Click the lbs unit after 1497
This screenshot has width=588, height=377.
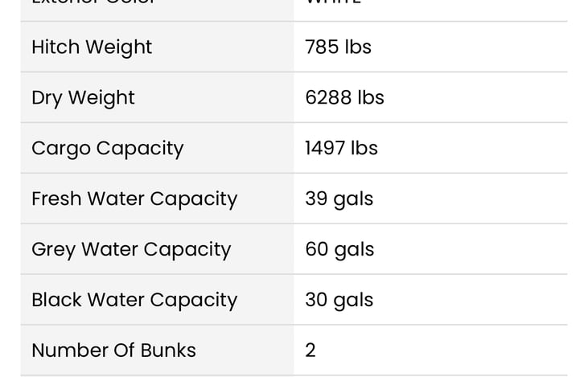364,149
